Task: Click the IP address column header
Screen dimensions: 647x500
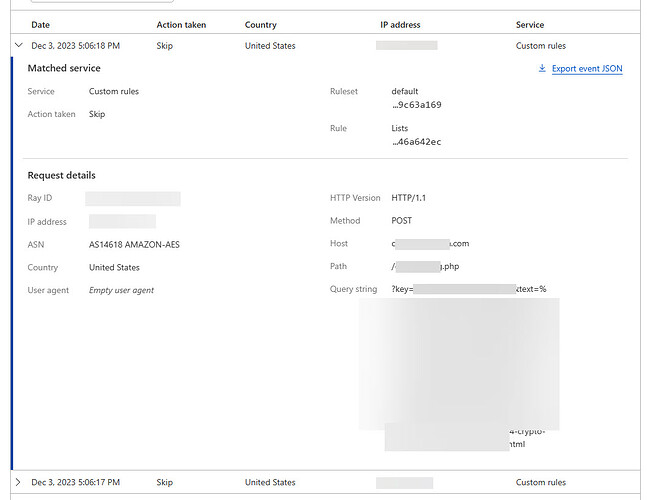Action: [400, 25]
